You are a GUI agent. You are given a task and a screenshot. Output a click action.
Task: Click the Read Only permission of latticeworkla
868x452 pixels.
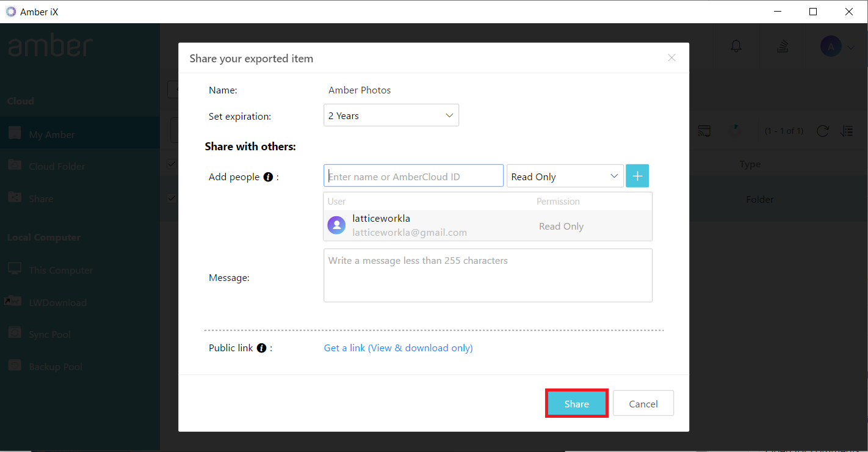(561, 226)
